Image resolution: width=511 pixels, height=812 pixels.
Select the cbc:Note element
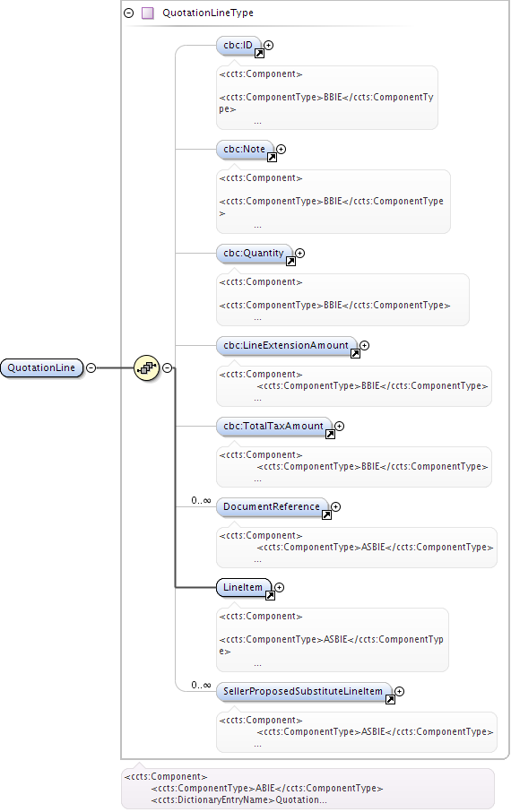pyautogui.click(x=244, y=149)
